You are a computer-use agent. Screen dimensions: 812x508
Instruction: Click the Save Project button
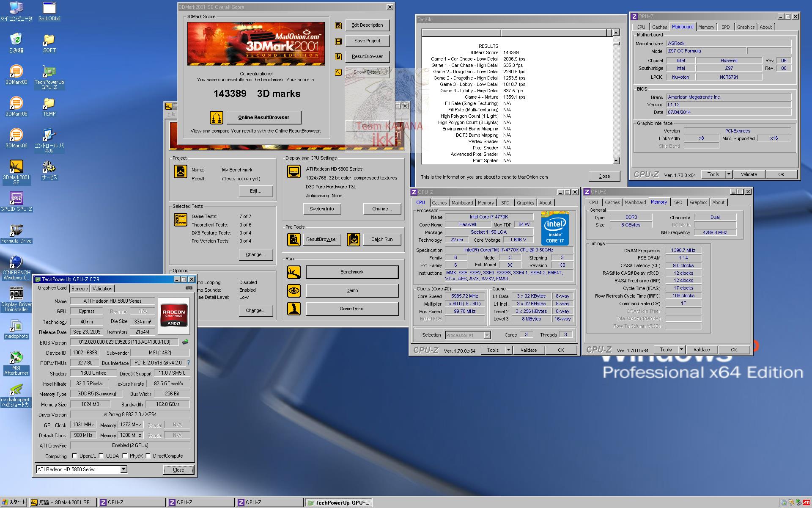click(x=368, y=41)
